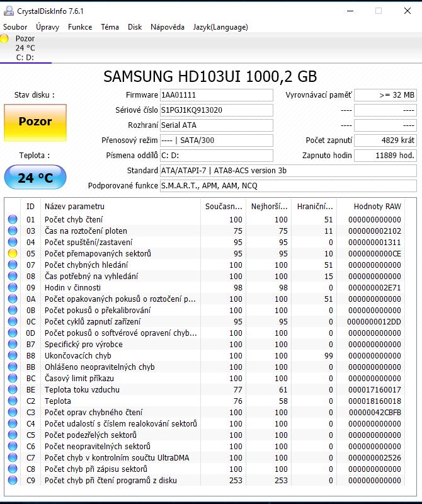Screen dimensions: 422x504
Task: Click the Hodnoty RAW column header
Action: [370, 207]
